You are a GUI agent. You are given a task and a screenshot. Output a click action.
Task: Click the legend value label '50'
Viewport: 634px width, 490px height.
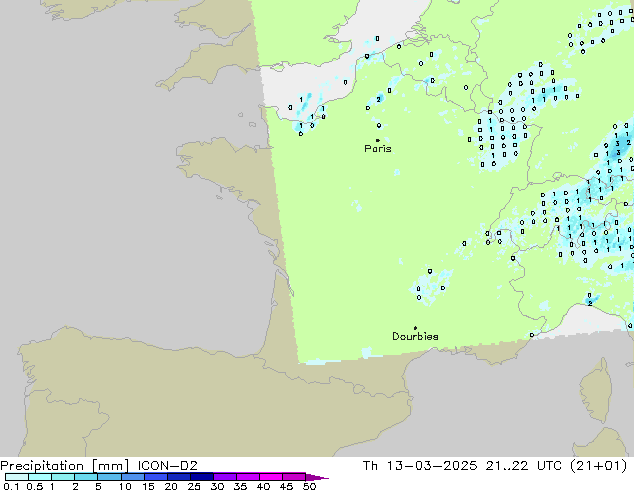tap(309, 486)
